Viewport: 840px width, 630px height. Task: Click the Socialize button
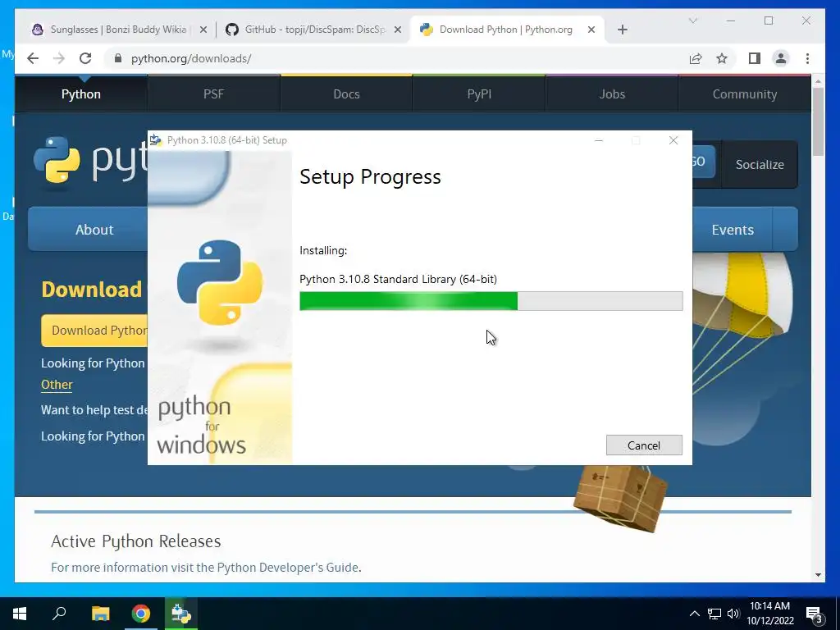[x=760, y=164]
